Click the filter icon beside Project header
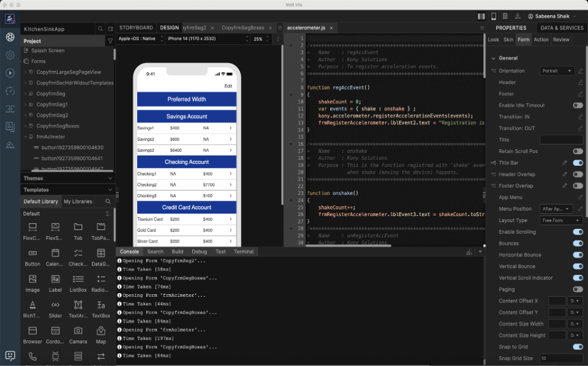Image resolution: width=588 pixels, height=366 pixels. click(x=110, y=41)
